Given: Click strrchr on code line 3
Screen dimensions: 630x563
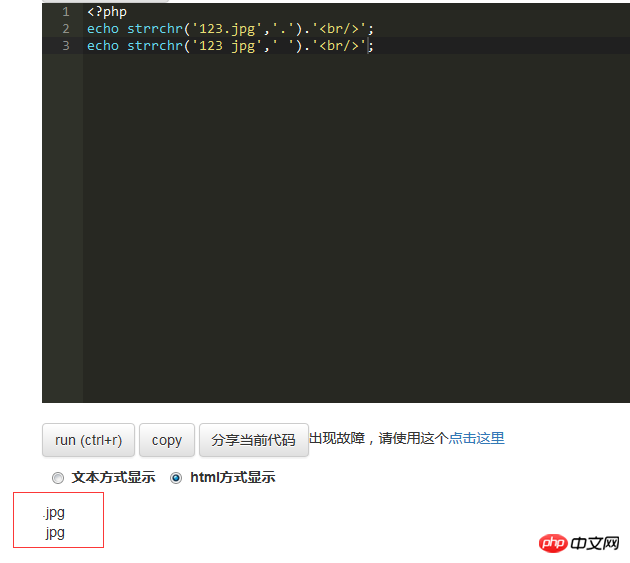Looking at the screenshot, I should coord(155,46).
